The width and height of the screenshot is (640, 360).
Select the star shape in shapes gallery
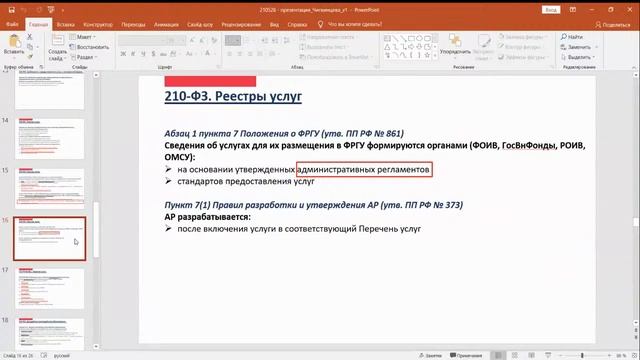pyautogui.click(x=427, y=55)
